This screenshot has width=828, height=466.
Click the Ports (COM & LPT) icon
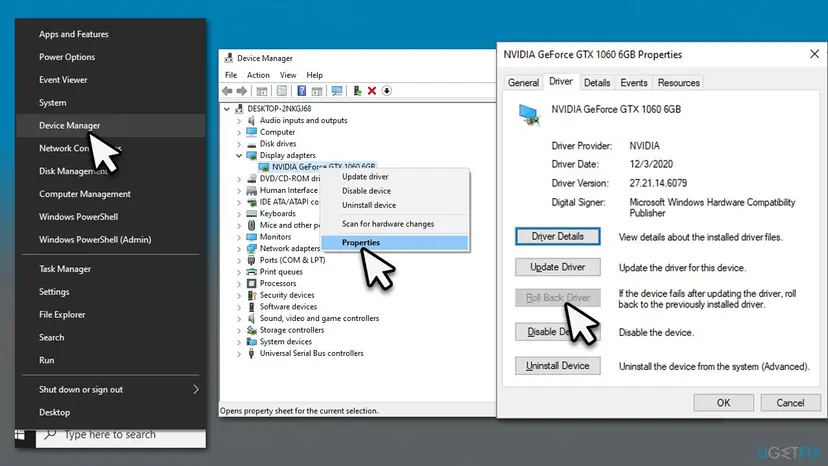tap(251, 260)
